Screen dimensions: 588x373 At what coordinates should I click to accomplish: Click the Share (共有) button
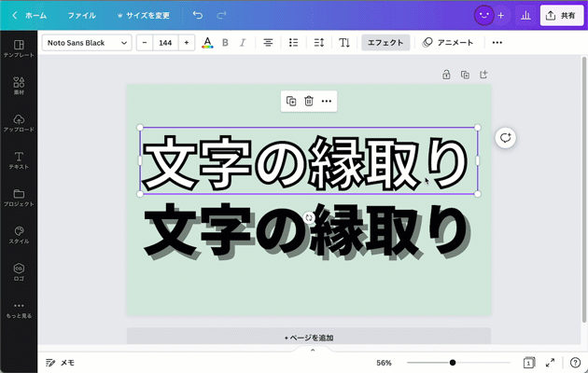coord(562,15)
